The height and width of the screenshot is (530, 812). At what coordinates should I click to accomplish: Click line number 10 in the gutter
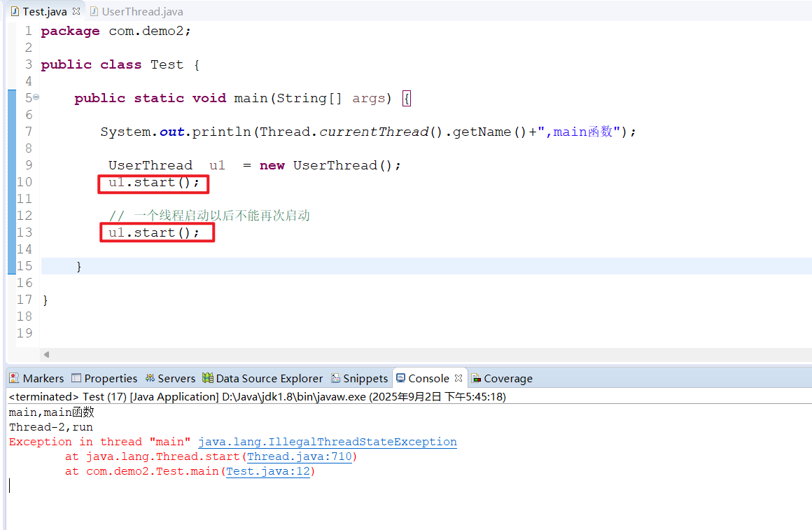click(x=24, y=182)
